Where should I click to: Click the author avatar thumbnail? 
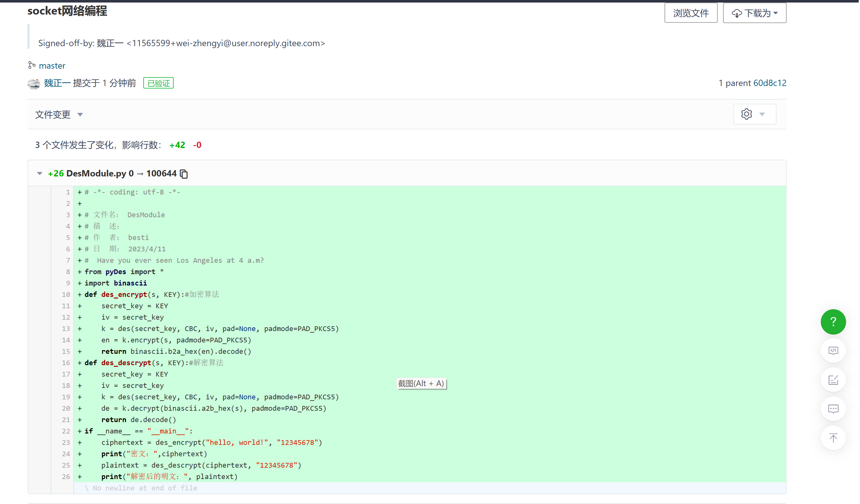pos(34,83)
